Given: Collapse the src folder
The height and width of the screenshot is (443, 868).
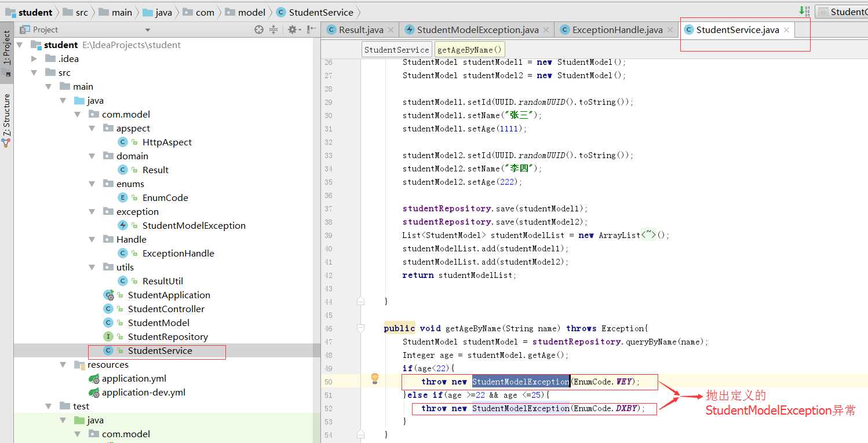Looking at the screenshot, I should [x=34, y=72].
